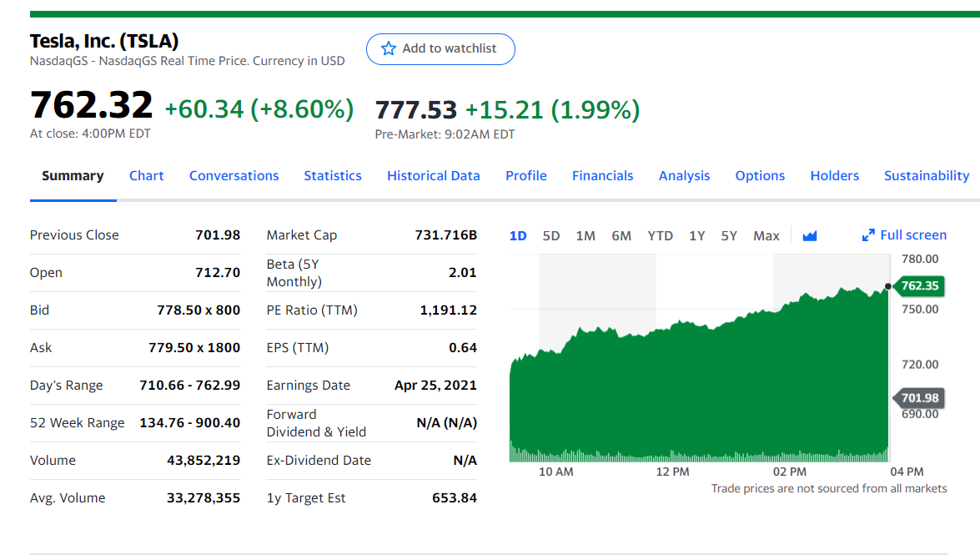
Task: Toggle the area chart type icon
Action: pos(809,236)
